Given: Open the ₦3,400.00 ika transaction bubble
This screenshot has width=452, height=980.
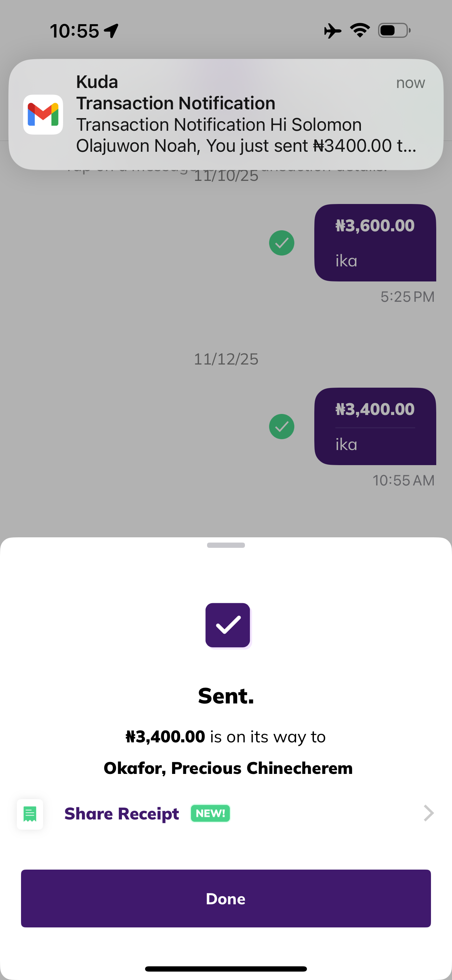Looking at the screenshot, I should pyautogui.click(x=375, y=427).
